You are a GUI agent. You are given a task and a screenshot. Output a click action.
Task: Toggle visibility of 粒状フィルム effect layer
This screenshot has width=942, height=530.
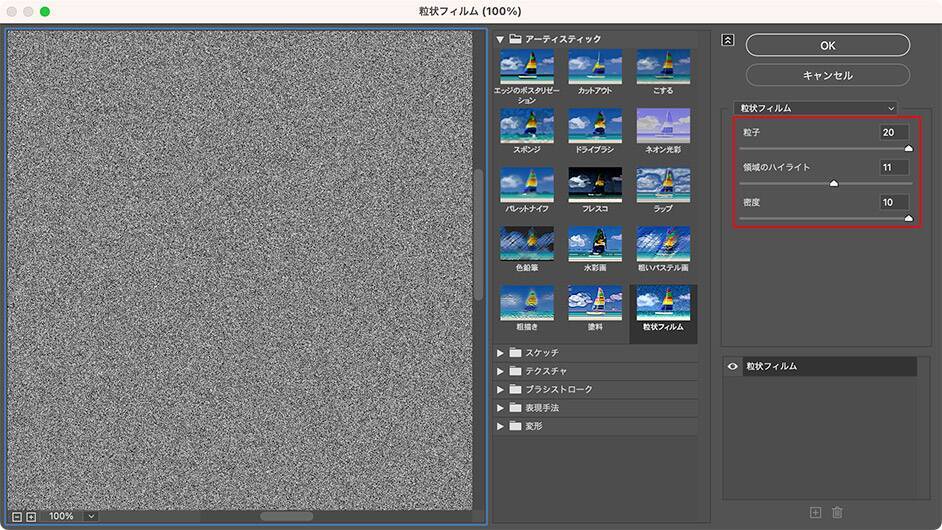733,367
